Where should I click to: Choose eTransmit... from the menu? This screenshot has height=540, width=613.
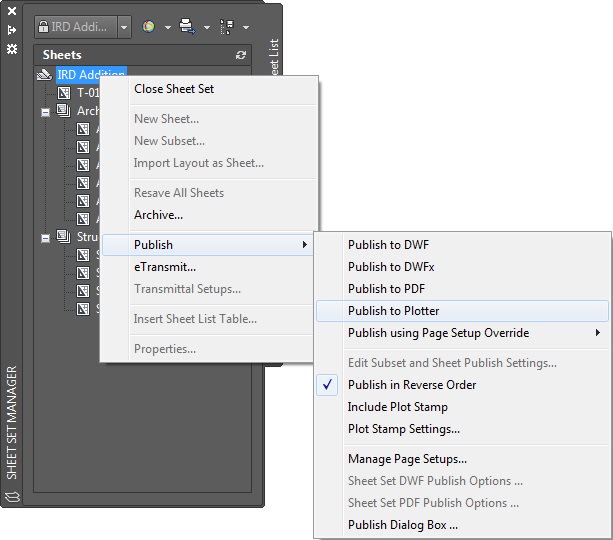pos(208,267)
